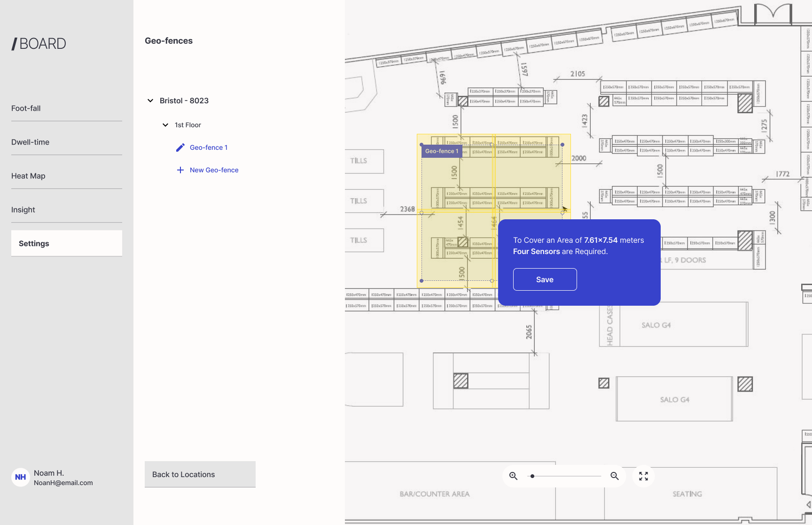Save the geo-fence area
The image size is (812, 525).
(545, 279)
